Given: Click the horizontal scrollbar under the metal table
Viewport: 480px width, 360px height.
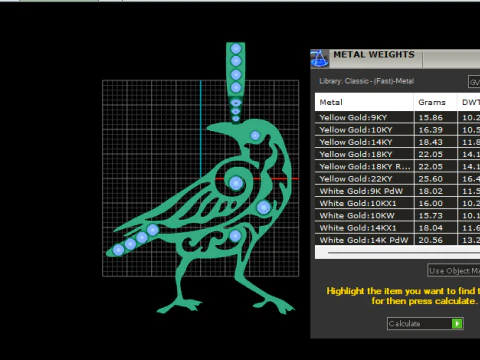Looking at the screenshot, I should point(397,253).
